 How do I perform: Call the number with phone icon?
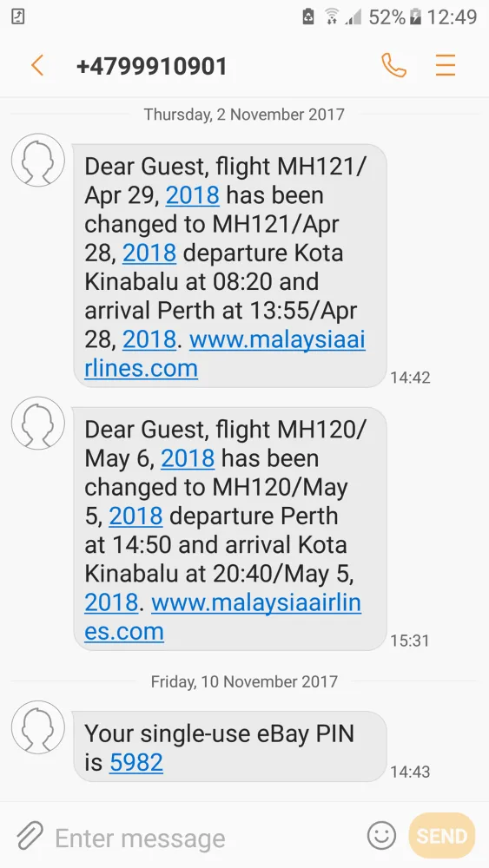(393, 65)
